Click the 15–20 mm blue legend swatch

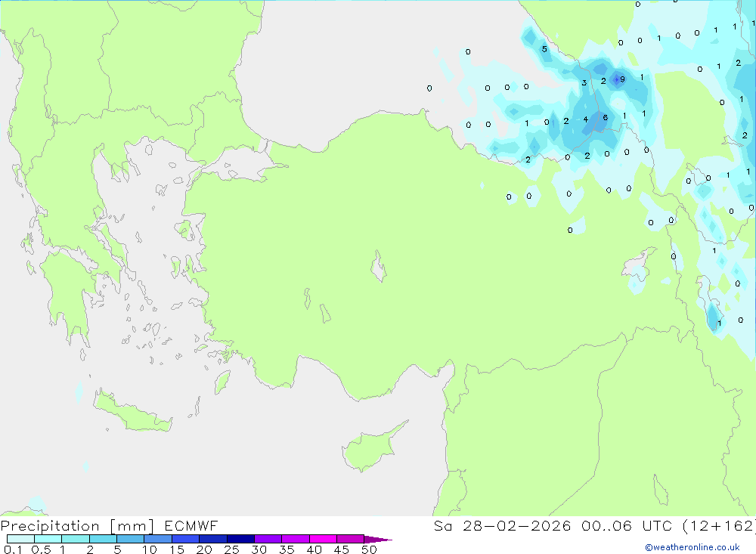tap(185, 539)
